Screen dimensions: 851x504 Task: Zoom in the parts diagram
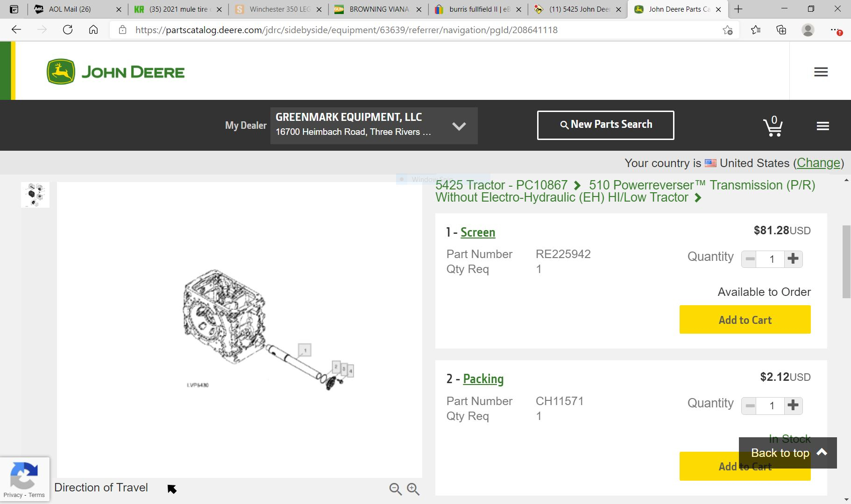413,489
